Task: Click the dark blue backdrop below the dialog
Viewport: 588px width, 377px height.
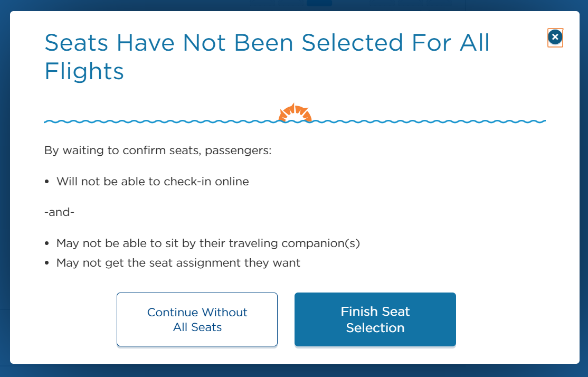Action: pyautogui.click(x=294, y=371)
